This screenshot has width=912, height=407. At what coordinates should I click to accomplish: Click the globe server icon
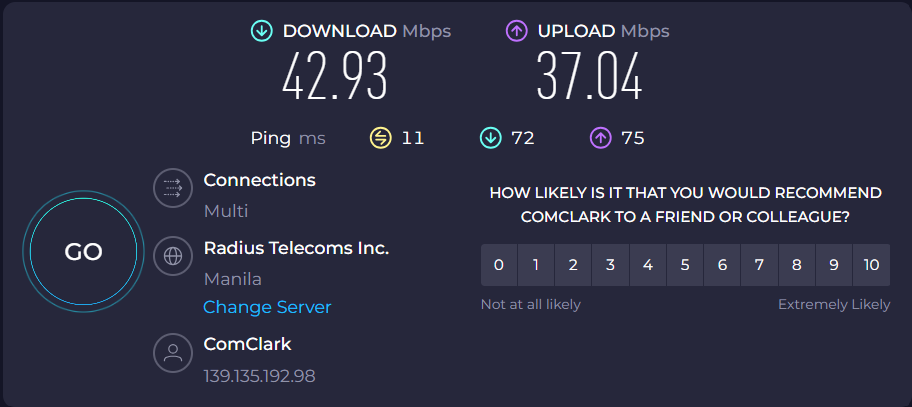pyautogui.click(x=172, y=255)
